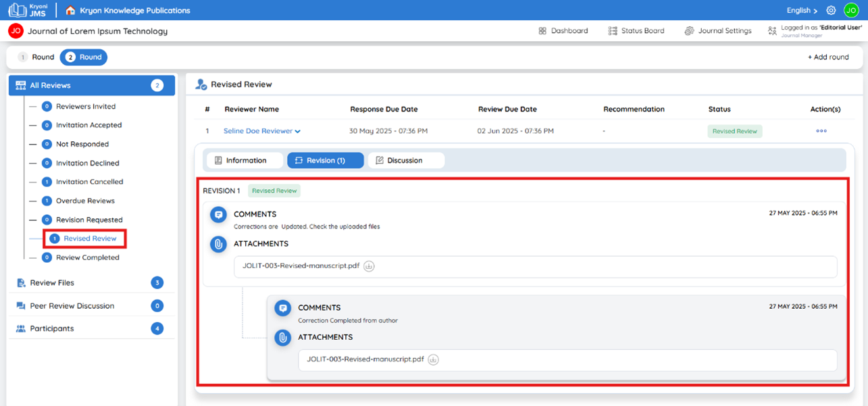The height and width of the screenshot is (406, 868).
Task: Open the Dashboard page
Action: [563, 30]
